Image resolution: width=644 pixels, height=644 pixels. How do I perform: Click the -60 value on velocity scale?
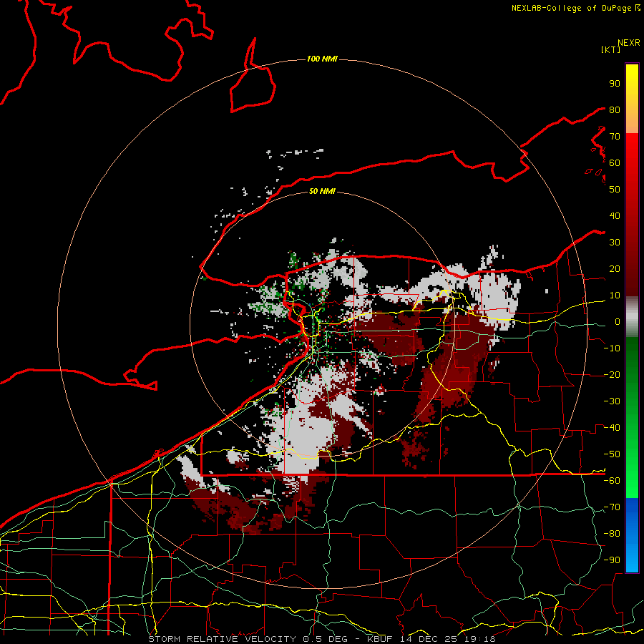(612, 480)
